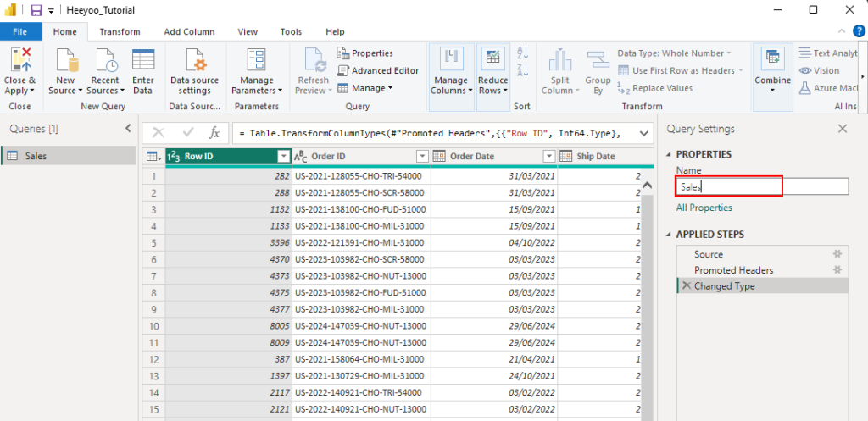Open the Vision AI insight
The width and height of the screenshot is (868, 421).
(x=820, y=70)
